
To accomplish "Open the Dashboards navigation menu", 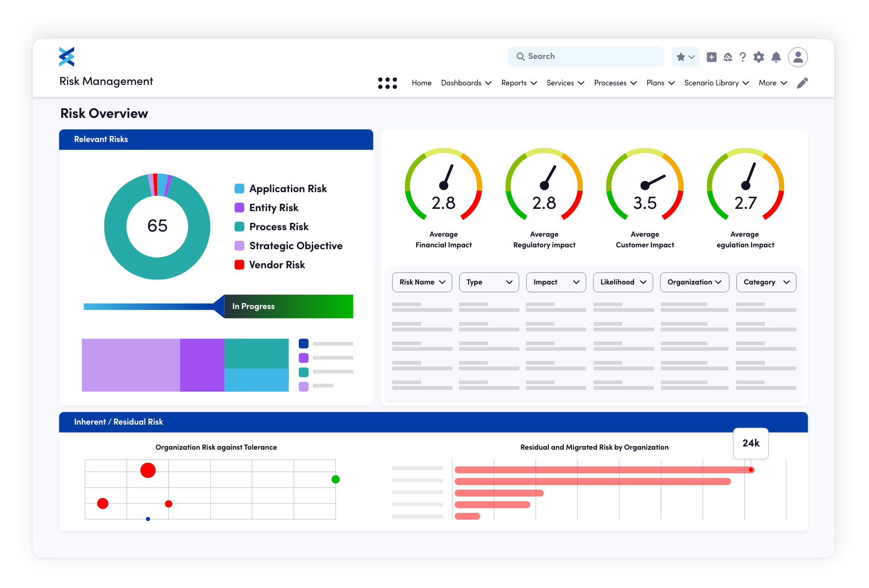I will pos(466,83).
